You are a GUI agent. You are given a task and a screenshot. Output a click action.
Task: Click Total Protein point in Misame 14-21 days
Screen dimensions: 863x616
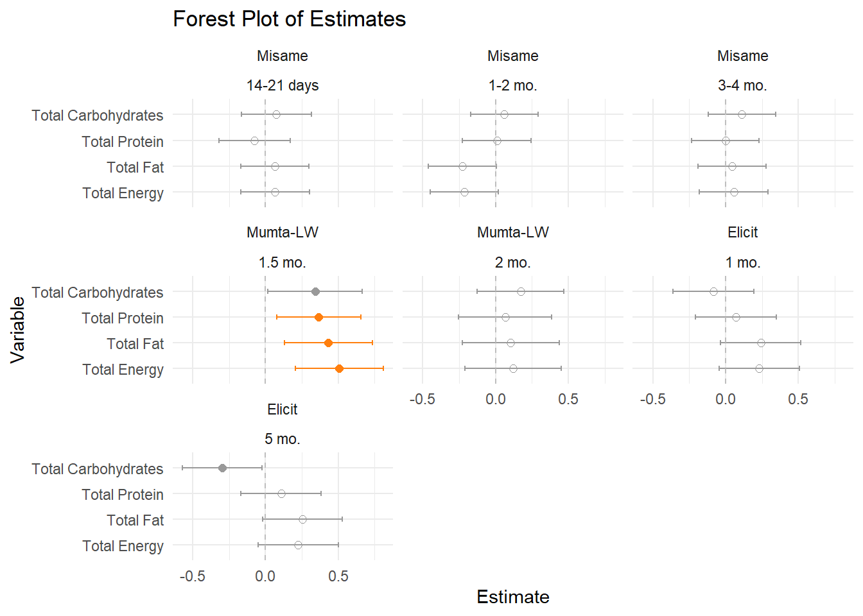coord(254,141)
